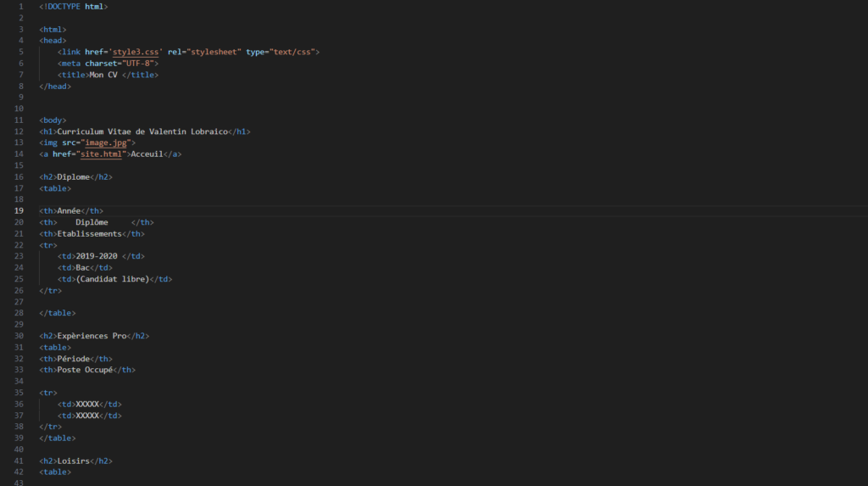Select line number 19 in the gutter
The width and height of the screenshot is (868, 486).
(x=19, y=211)
